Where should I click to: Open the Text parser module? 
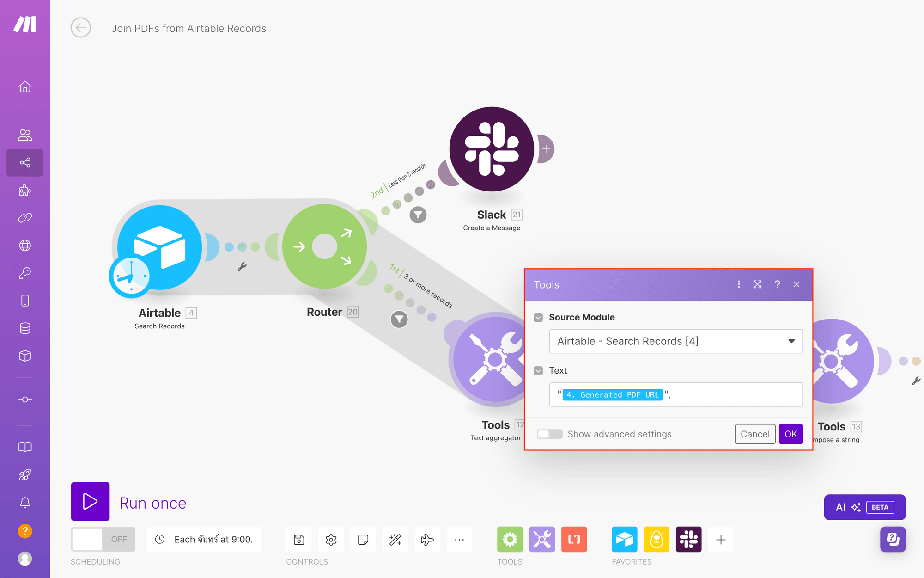click(574, 540)
